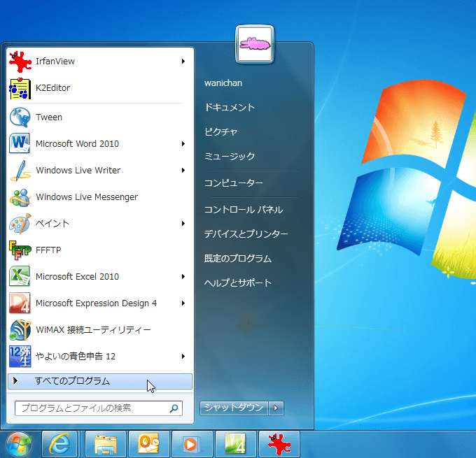
Task: Expand Windows Live Writer jump list arrow
Action: tap(183, 171)
